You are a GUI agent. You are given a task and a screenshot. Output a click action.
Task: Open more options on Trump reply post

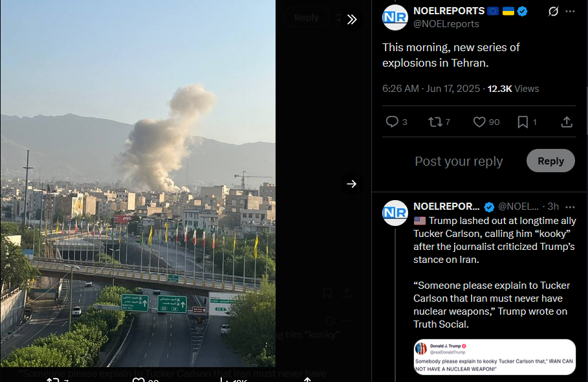click(570, 207)
